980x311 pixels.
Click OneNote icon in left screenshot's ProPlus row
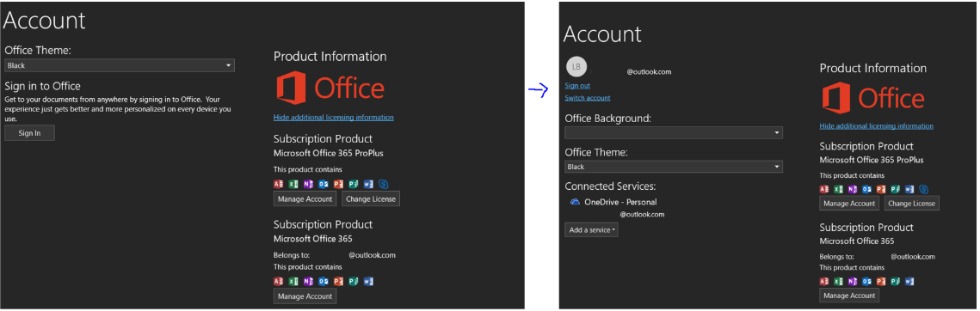[x=308, y=184]
